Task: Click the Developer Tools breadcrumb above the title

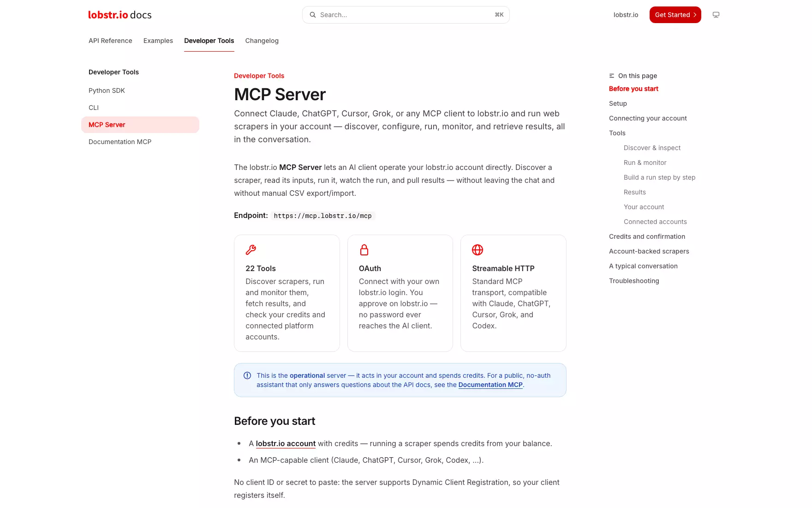Action: 259,76
